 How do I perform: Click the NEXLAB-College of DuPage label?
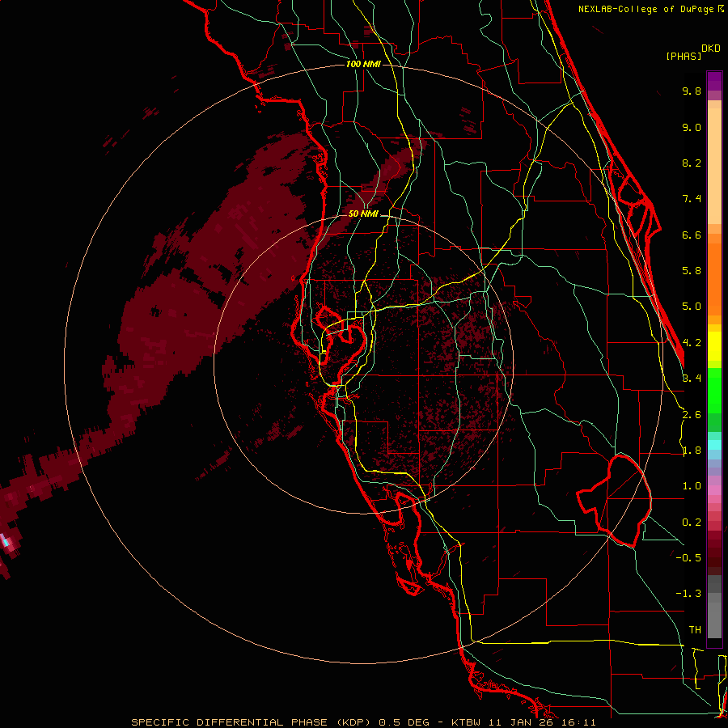(x=647, y=9)
